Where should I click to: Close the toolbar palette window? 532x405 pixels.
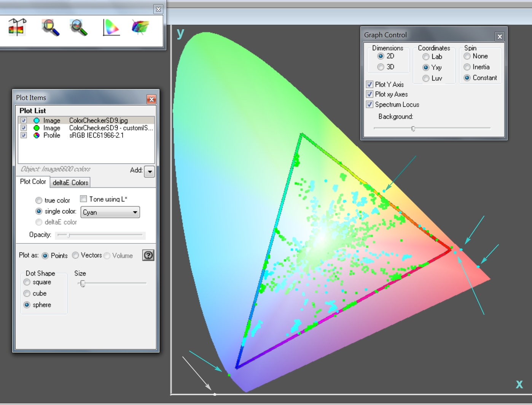[158, 9]
